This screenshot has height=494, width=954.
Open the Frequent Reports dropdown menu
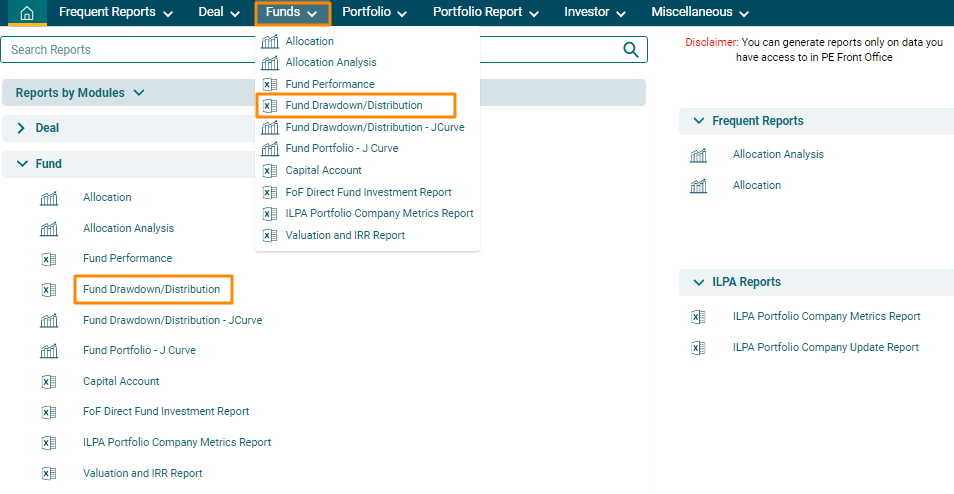tap(115, 13)
